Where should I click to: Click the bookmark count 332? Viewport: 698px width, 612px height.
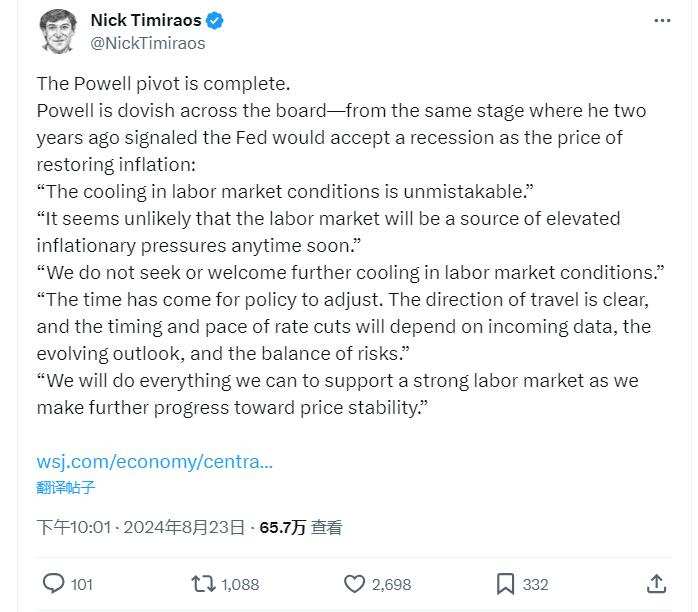pyautogui.click(x=535, y=584)
